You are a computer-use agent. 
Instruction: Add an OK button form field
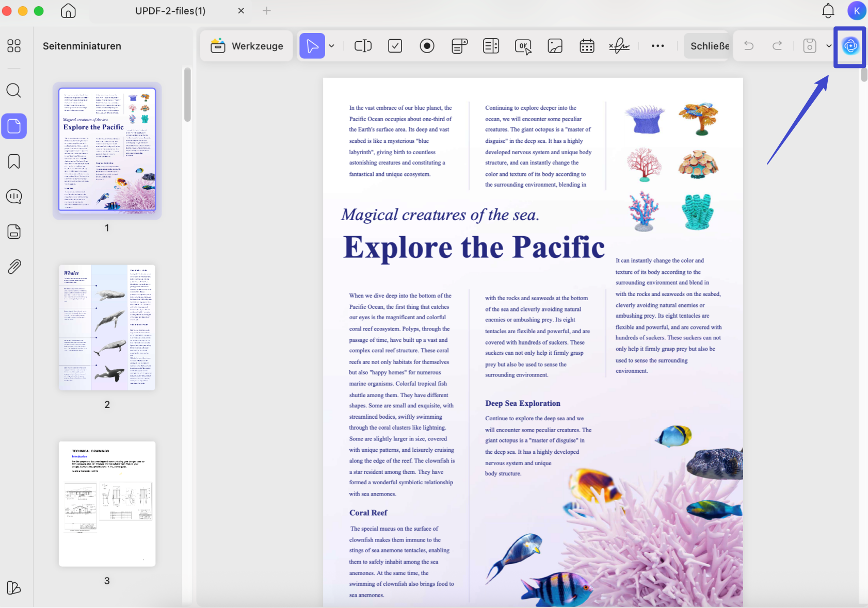(x=523, y=46)
